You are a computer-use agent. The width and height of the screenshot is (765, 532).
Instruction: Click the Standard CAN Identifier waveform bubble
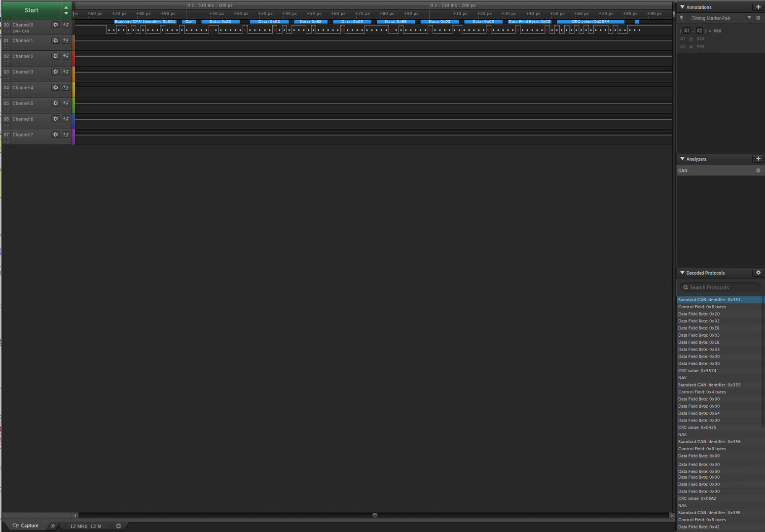145,22
